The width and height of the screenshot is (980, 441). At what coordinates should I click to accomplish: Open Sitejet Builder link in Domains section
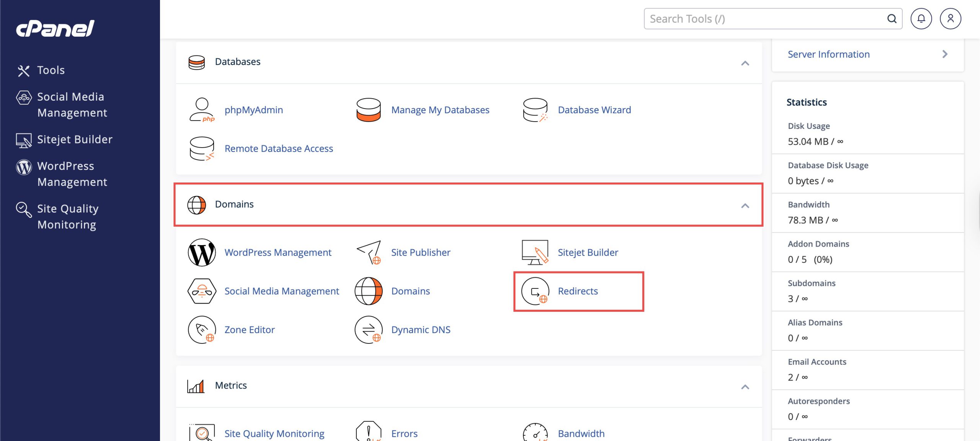[x=588, y=252]
